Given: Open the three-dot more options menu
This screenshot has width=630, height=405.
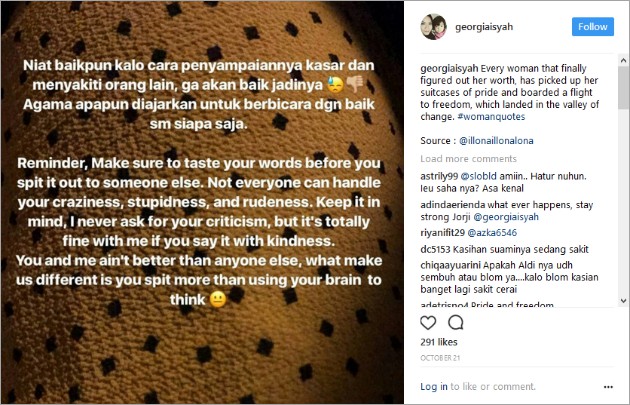Looking at the screenshot, I should (x=608, y=387).
